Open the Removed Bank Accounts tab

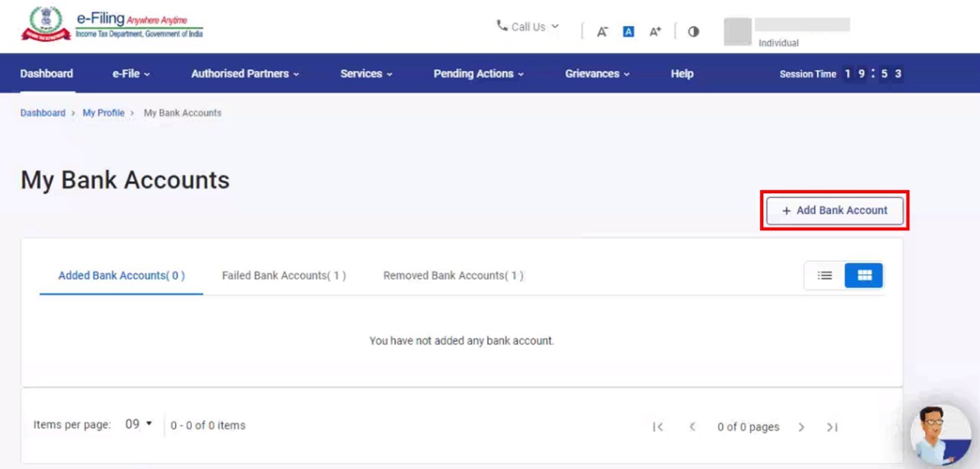(x=453, y=276)
